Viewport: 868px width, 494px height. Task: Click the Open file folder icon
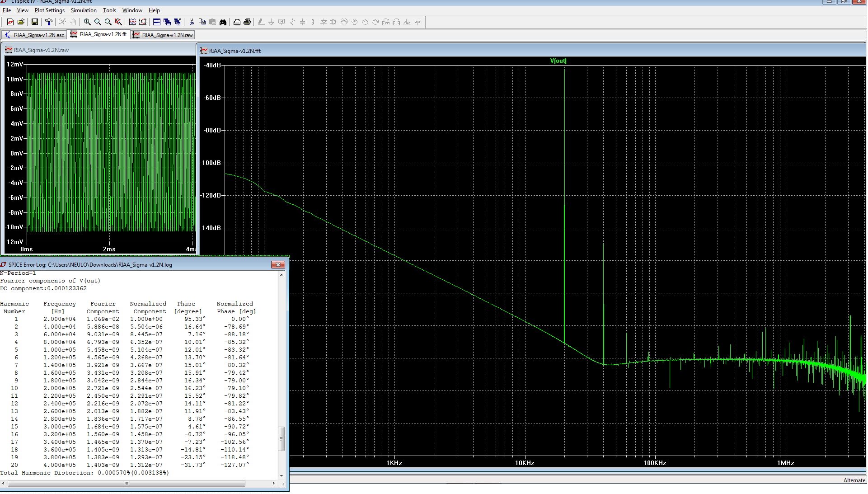(21, 22)
